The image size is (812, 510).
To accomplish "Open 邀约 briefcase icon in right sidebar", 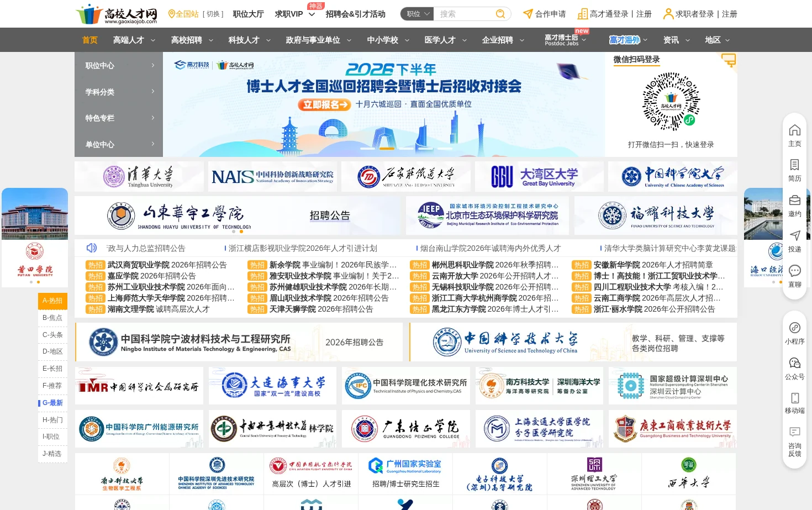I will click(795, 201).
